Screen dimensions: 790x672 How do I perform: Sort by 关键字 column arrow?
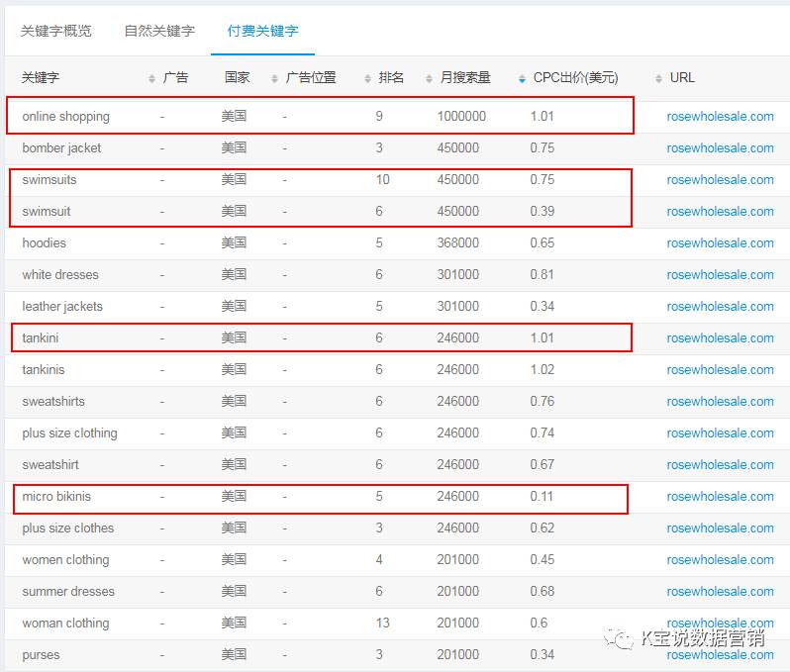[x=151, y=78]
